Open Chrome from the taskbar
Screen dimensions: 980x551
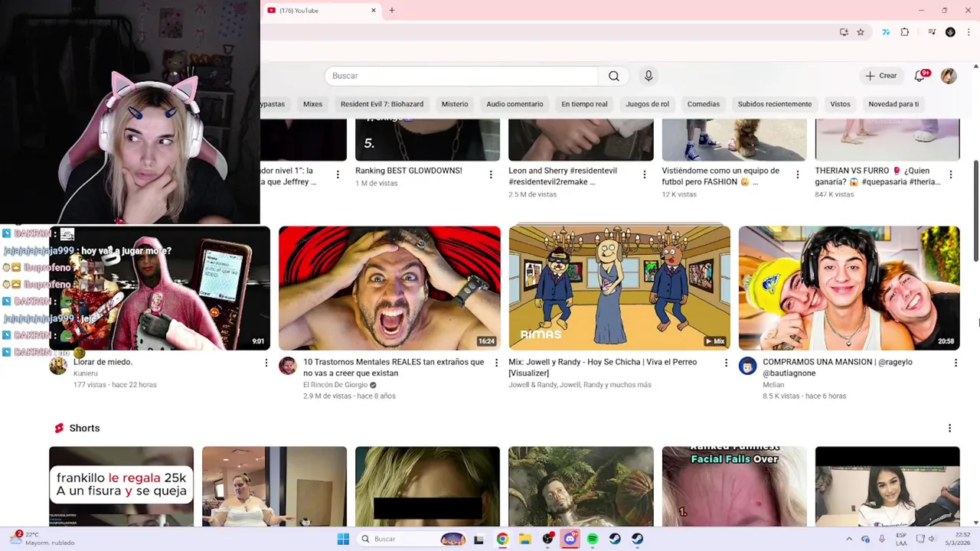pos(502,539)
